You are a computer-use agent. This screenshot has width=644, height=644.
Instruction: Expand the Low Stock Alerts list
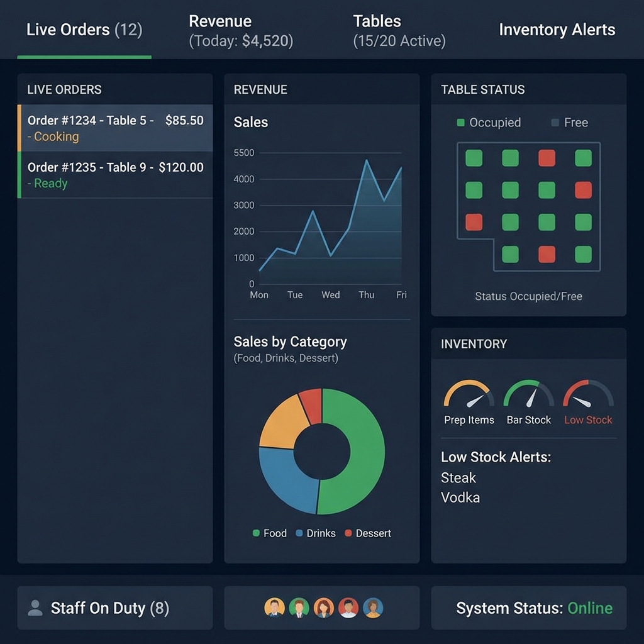[496, 457]
